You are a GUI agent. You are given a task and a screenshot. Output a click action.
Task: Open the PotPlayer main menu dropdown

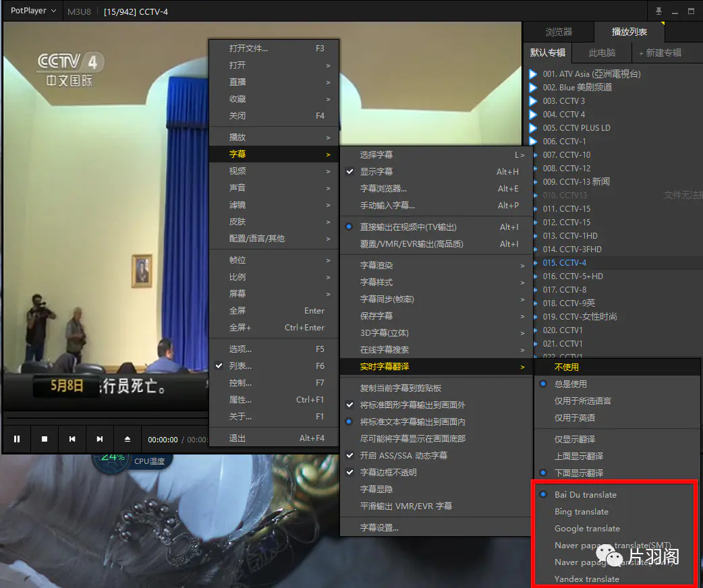tap(33, 11)
